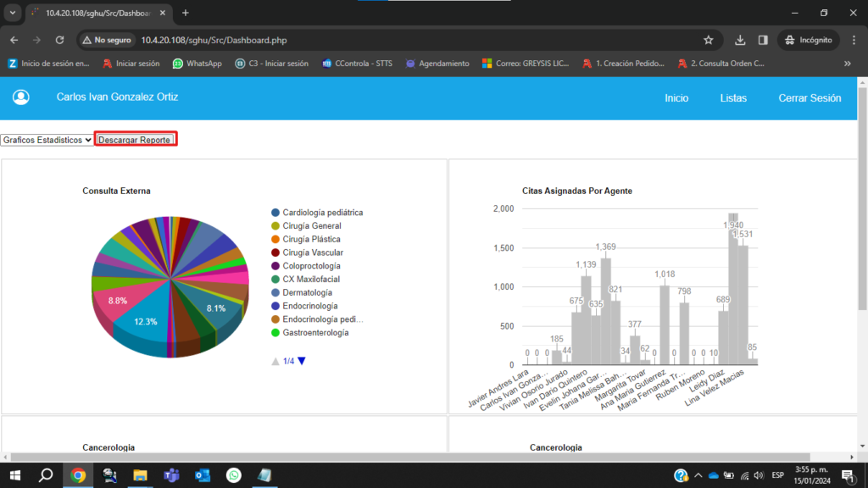Click the next legend page blue arrow

point(302,361)
